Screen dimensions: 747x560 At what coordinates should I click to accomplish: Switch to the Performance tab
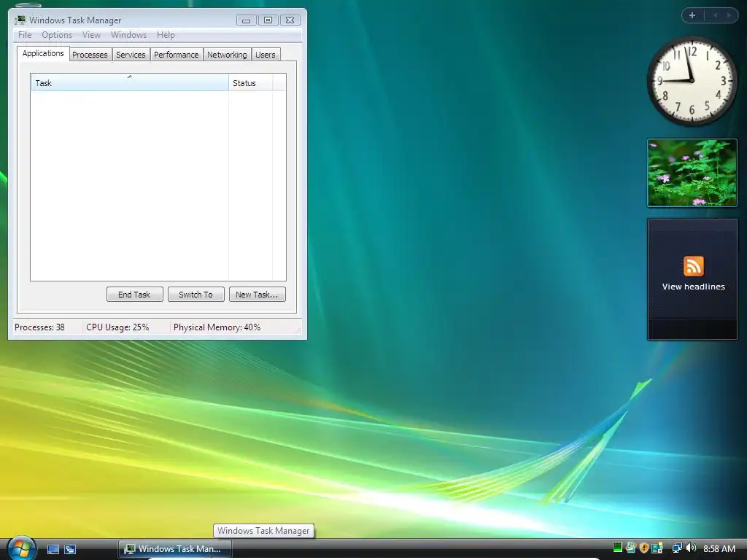(177, 55)
